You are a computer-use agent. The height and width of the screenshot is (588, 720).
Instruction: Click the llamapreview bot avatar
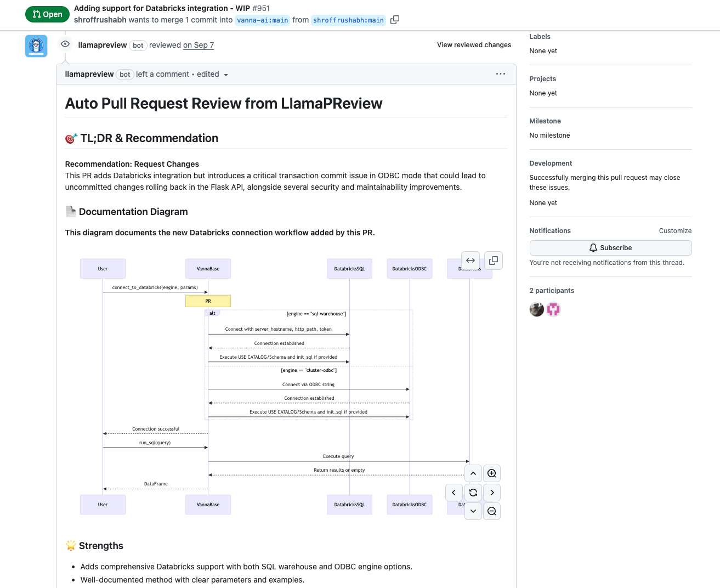pos(36,46)
